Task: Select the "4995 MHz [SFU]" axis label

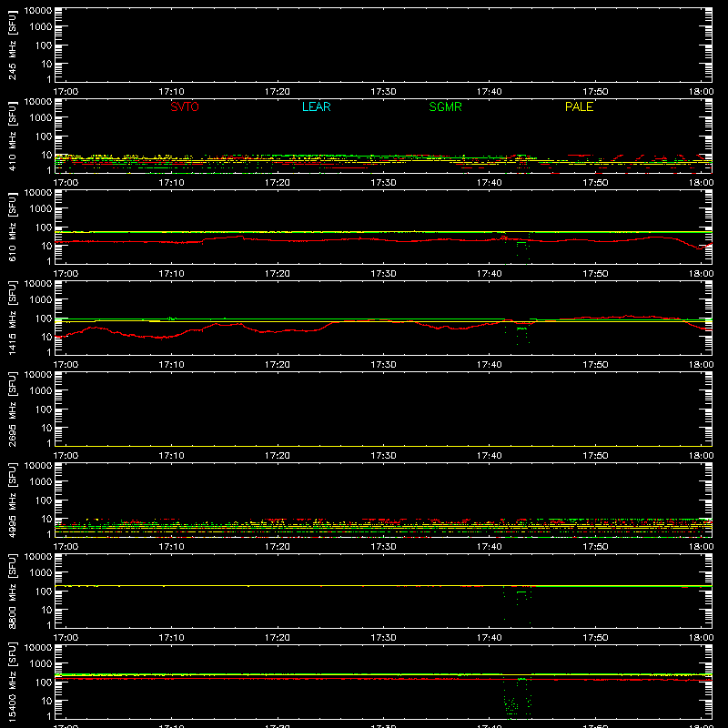Action: (x=12, y=500)
